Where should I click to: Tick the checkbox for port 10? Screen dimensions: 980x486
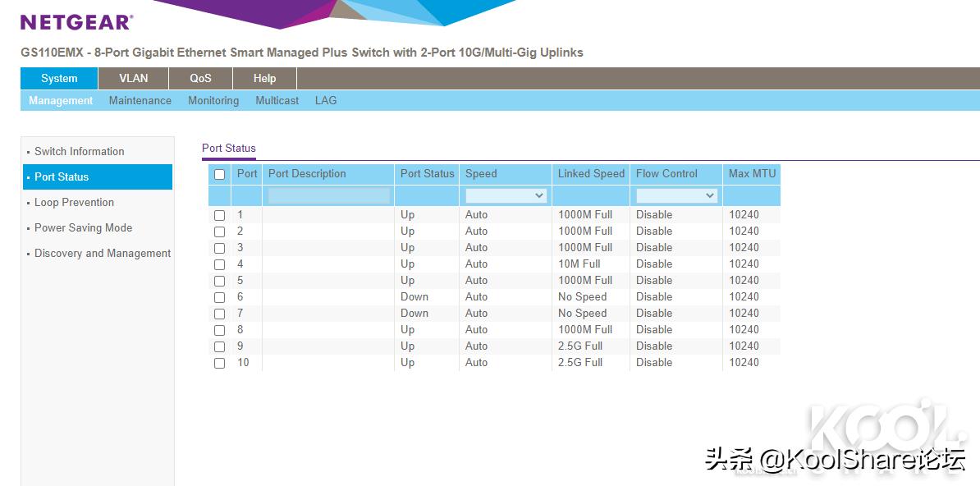pos(219,363)
